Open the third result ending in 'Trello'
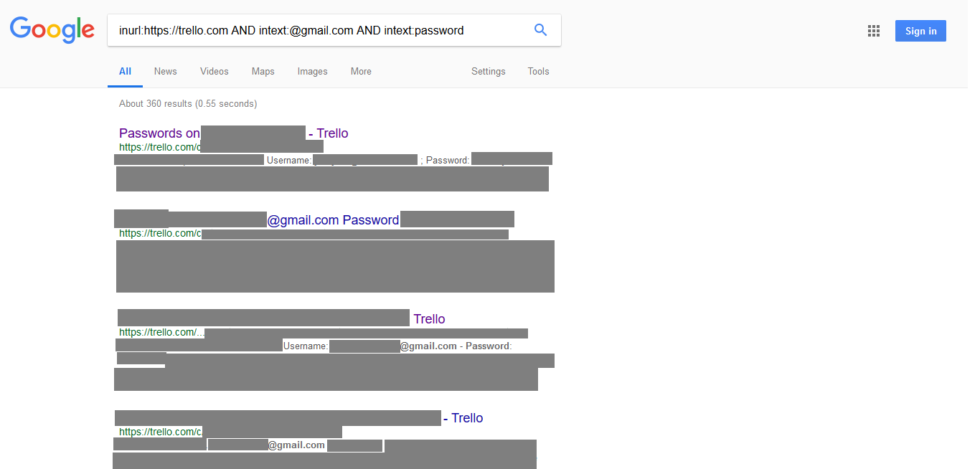Image resolution: width=980 pixels, height=469 pixels. pos(429,318)
